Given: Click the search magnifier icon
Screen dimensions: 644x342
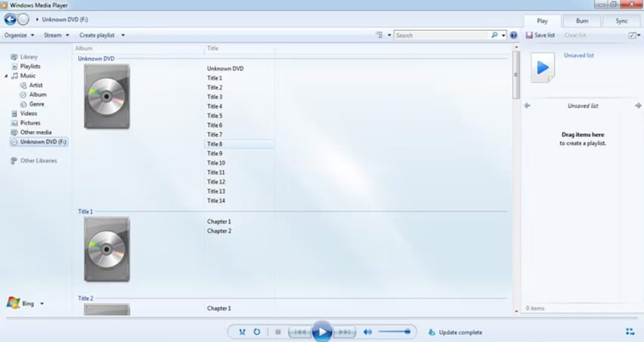Looking at the screenshot, I should 494,35.
